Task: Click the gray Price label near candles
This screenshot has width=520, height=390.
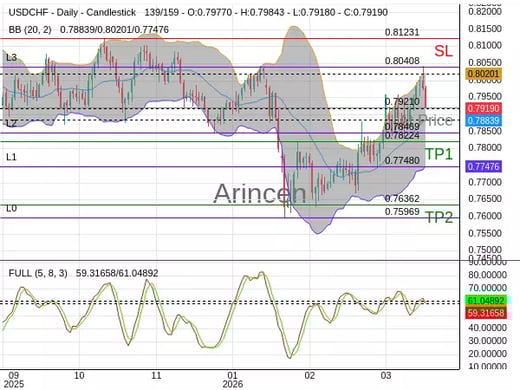Action: point(435,120)
